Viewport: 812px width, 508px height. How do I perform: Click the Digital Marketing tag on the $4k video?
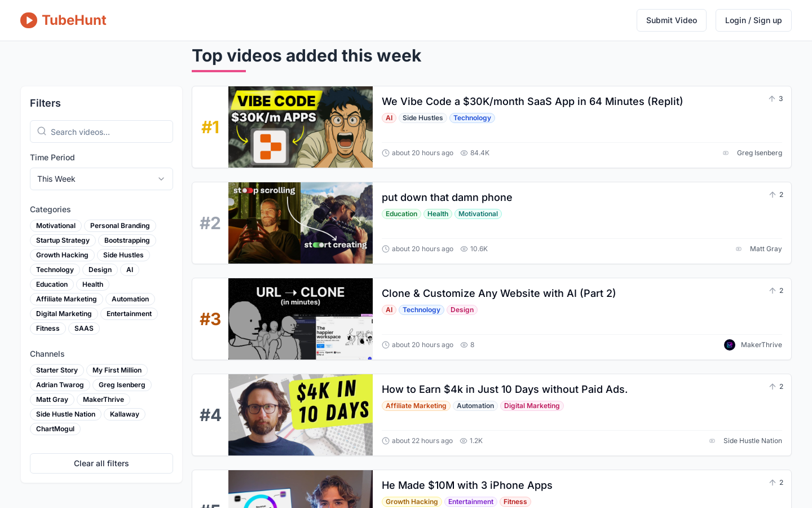pos(532,406)
